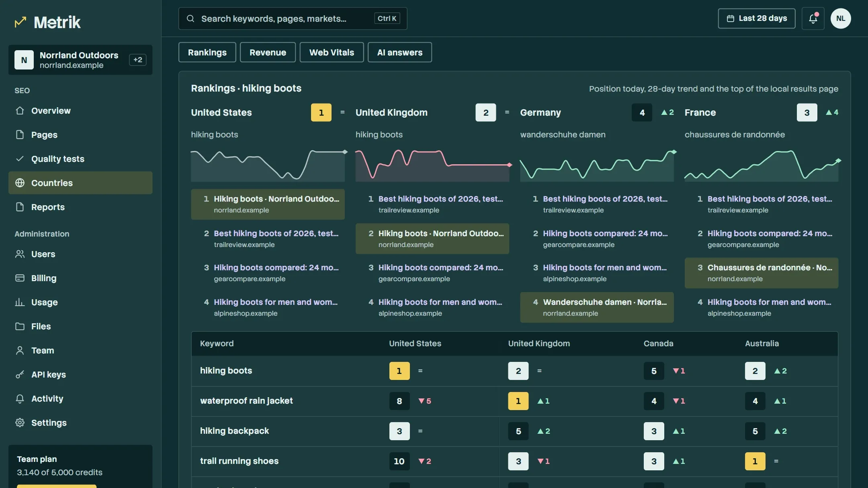Open the Billing card icon
The image size is (868, 488).
click(x=20, y=278)
